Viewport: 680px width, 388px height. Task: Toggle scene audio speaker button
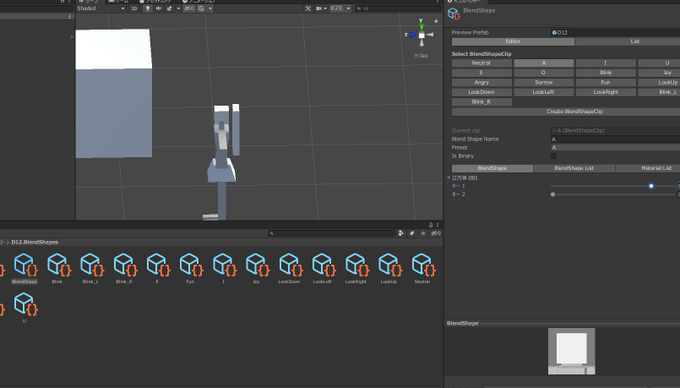[159, 8]
